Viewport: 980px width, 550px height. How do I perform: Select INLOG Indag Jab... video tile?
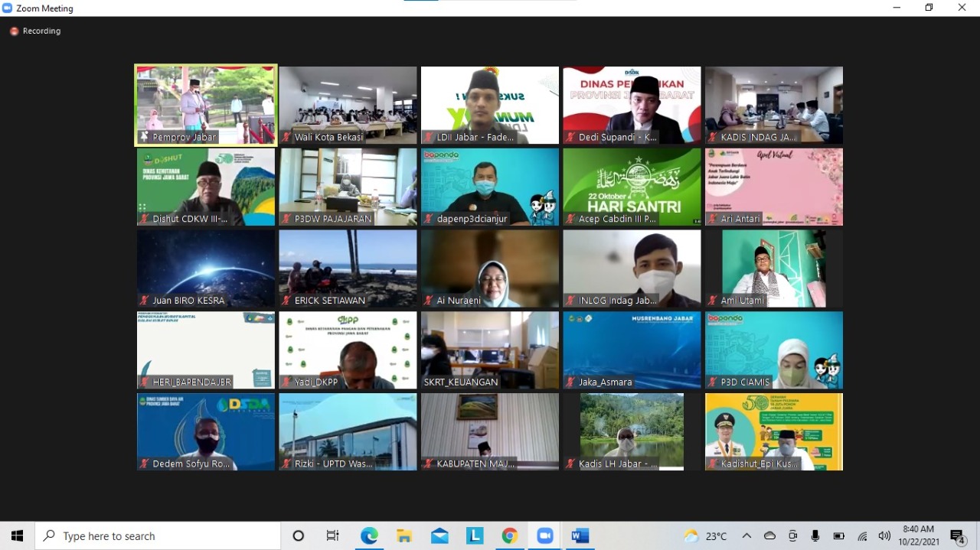[x=632, y=268]
